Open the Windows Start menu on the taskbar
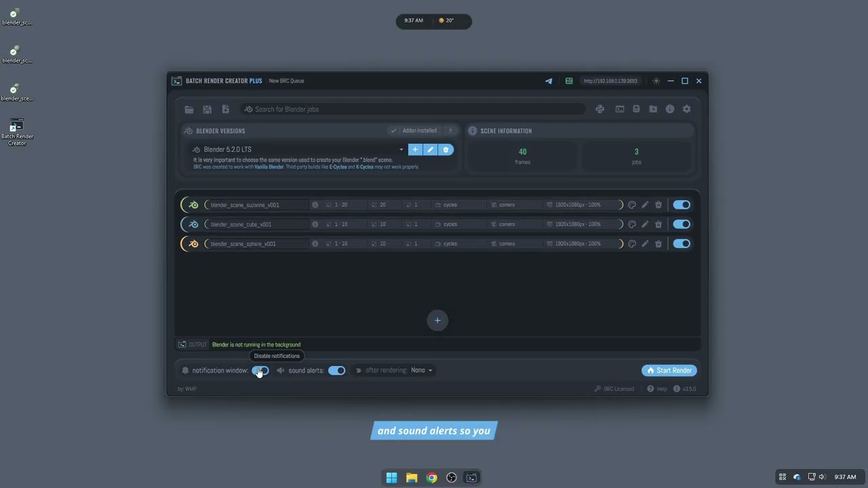 391,478
